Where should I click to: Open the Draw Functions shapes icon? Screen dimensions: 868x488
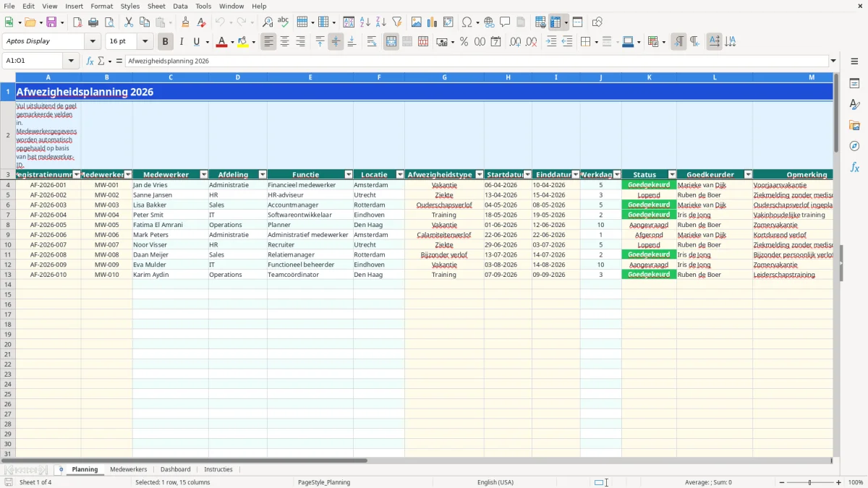click(x=597, y=22)
